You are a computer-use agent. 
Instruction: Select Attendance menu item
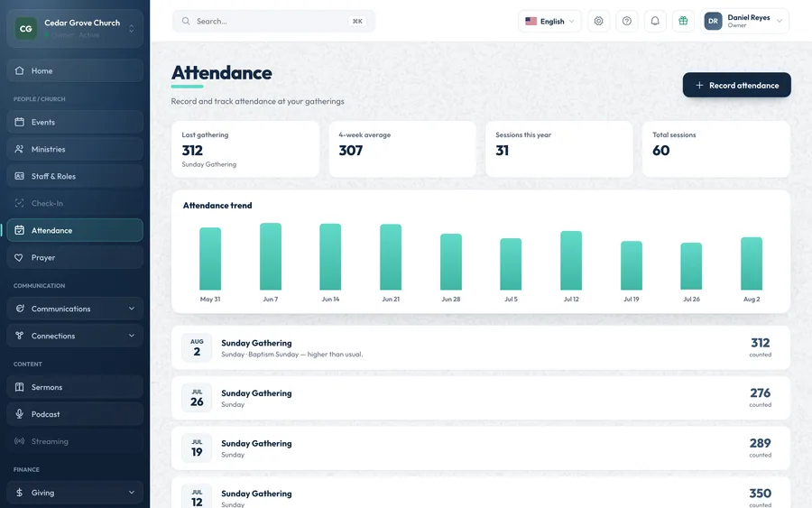[75, 230]
